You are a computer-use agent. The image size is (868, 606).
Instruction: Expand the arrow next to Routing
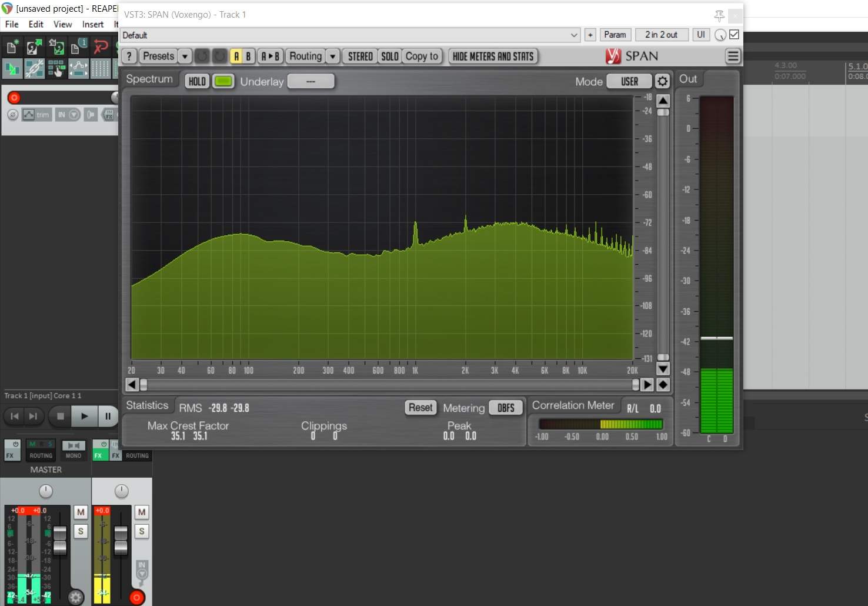click(x=333, y=56)
